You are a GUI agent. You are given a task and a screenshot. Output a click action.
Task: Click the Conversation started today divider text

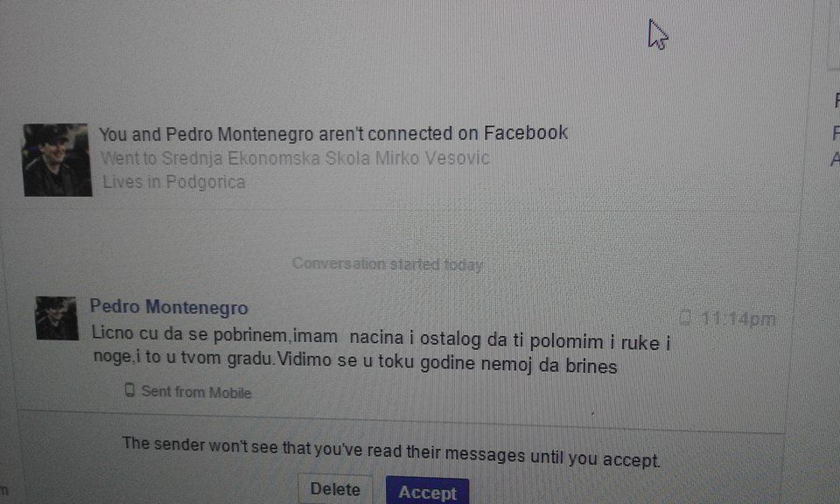click(388, 264)
